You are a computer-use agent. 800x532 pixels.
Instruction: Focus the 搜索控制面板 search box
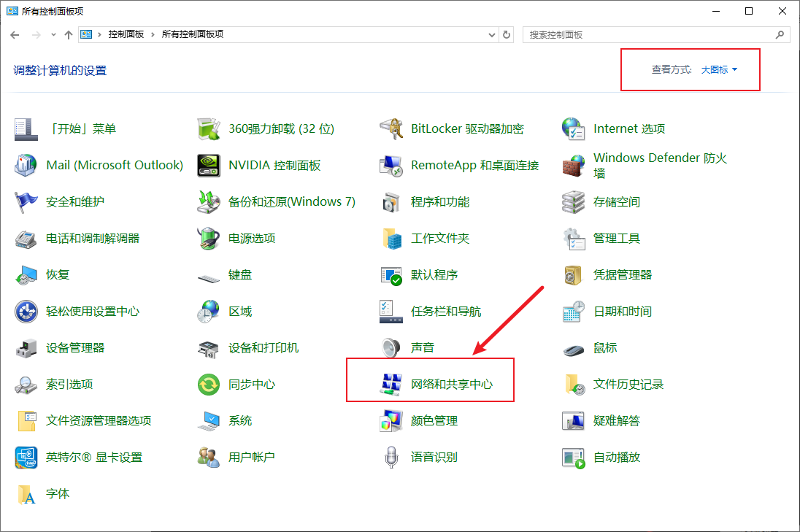[x=650, y=34]
